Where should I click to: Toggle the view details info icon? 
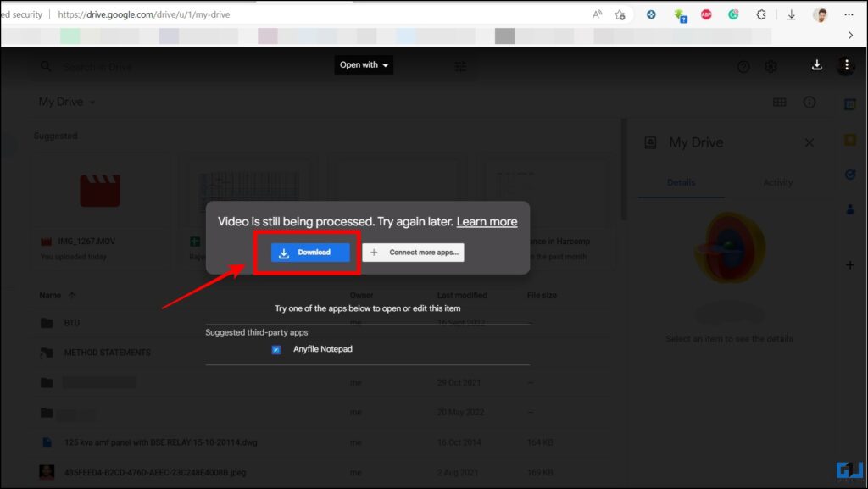(810, 103)
